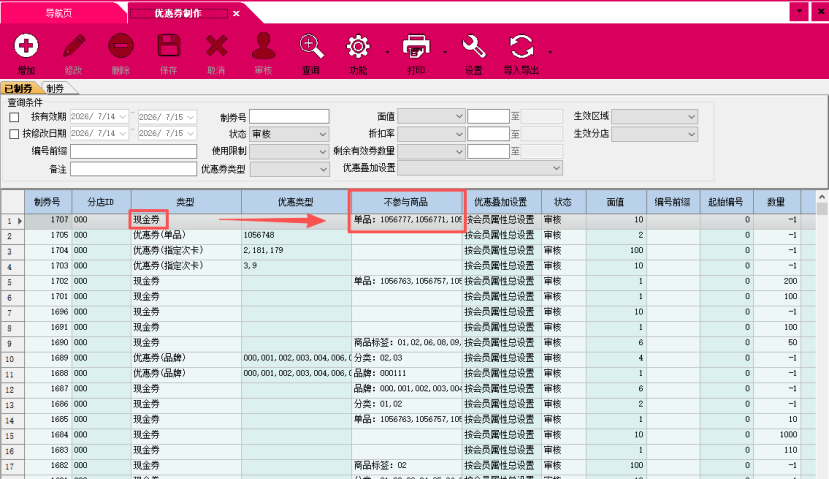The height and width of the screenshot is (479, 829).
Task: Click the 备注 input field
Action: (133, 169)
